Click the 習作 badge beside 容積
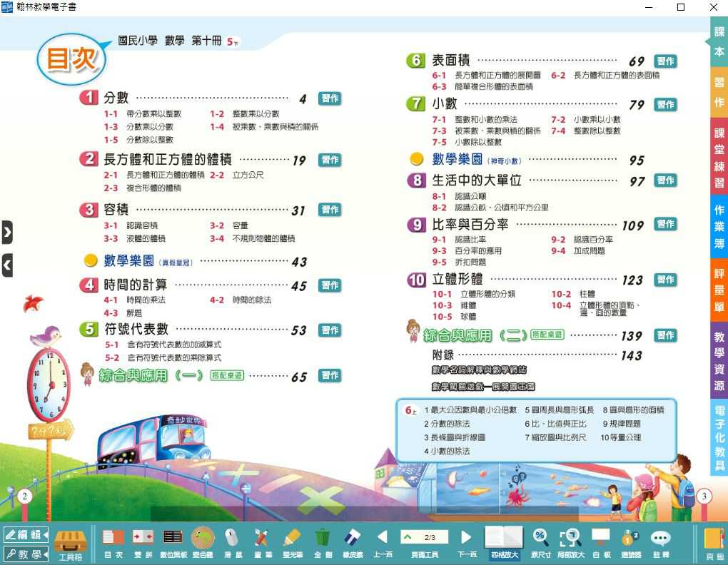Viewport: 728px width, 565px height. (330, 210)
